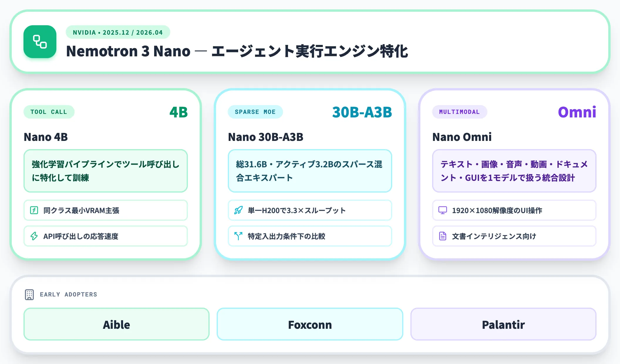620x364 pixels.
Task: Click the building icon beside EARLY ADOPTERS
Action: tap(29, 294)
